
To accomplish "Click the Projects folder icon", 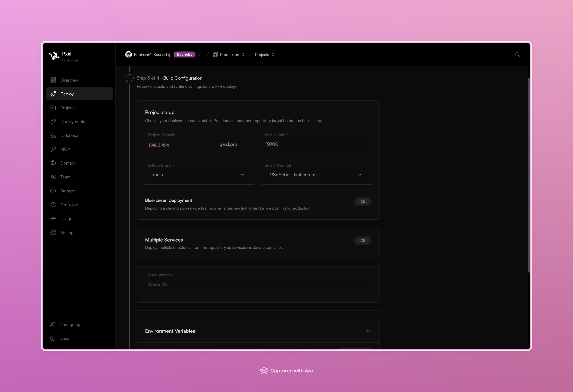I will coord(53,108).
